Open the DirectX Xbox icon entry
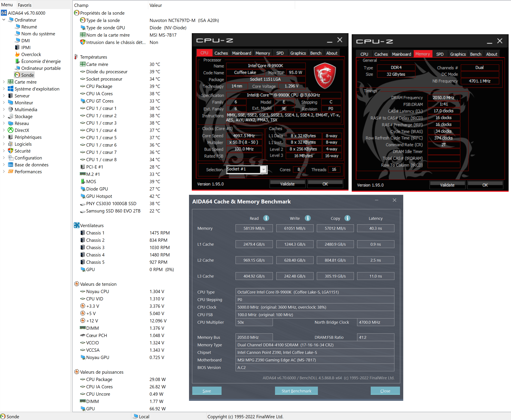This screenshot has width=511, height=420. 11,130
